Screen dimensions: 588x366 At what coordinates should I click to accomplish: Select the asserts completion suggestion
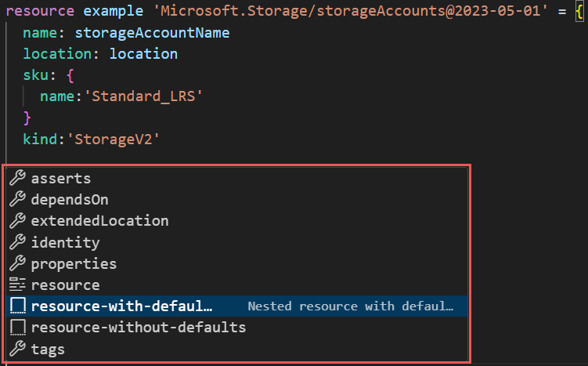click(x=61, y=179)
